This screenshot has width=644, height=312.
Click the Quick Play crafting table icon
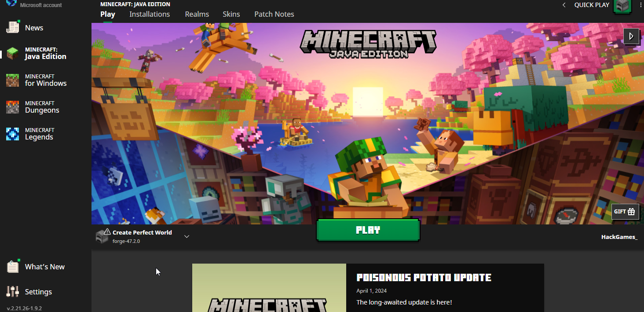(x=622, y=7)
